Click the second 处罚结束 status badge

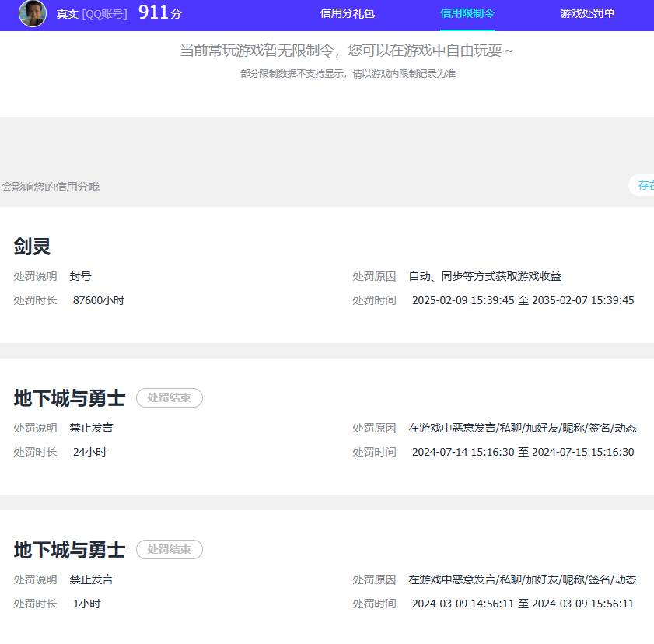pos(170,549)
